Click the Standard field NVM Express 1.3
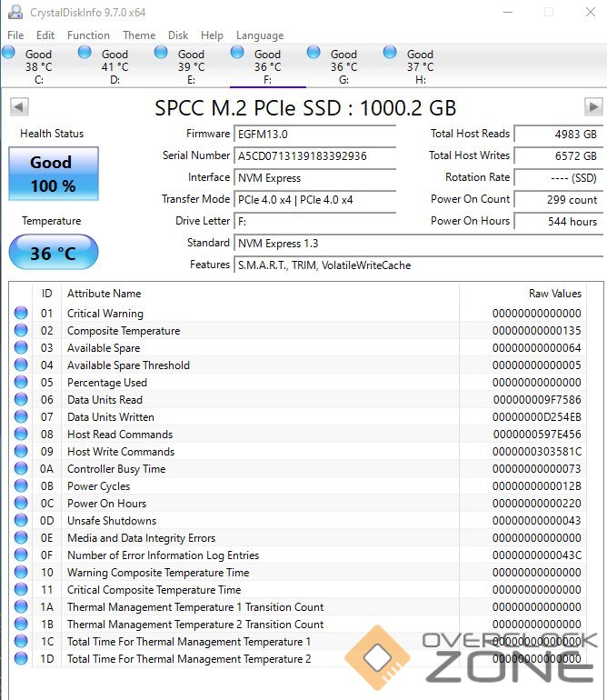Image resolution: width=607 pixels, height=700 pixels. click(x=419, y=244)
